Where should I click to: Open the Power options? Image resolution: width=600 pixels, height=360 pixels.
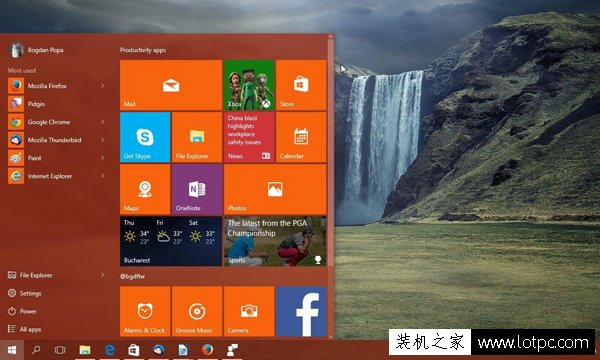(x=23, y=311)
